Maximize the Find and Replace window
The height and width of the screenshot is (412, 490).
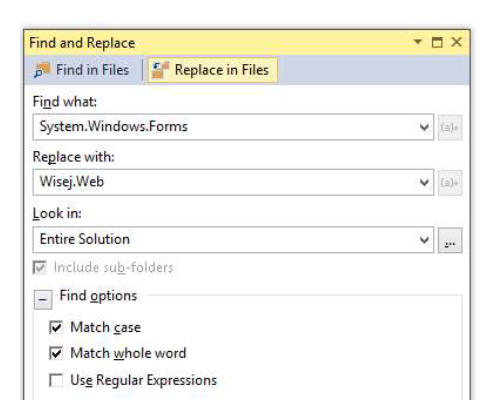[437, 42]
